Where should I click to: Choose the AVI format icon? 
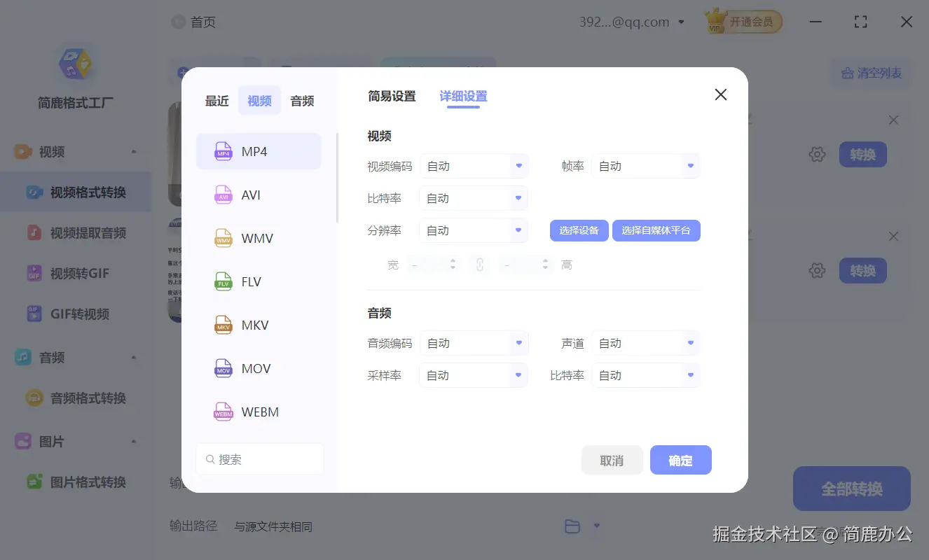coord(223,195)
